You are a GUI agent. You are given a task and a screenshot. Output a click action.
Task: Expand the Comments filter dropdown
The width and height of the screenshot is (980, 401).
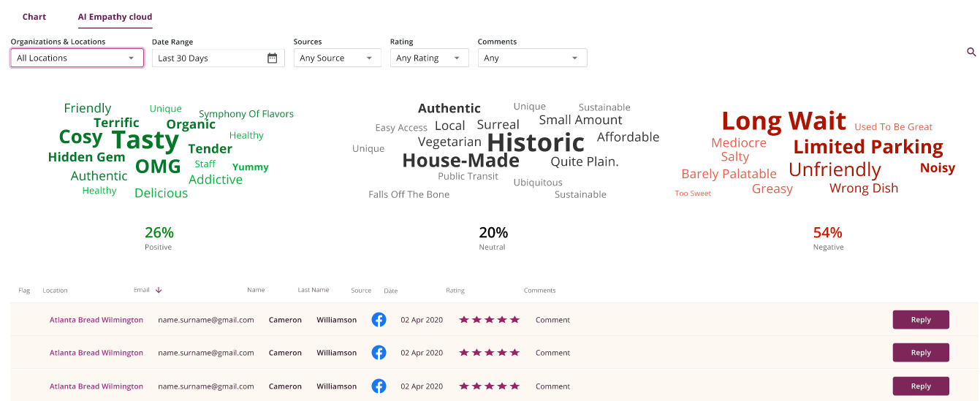point(532,58)
